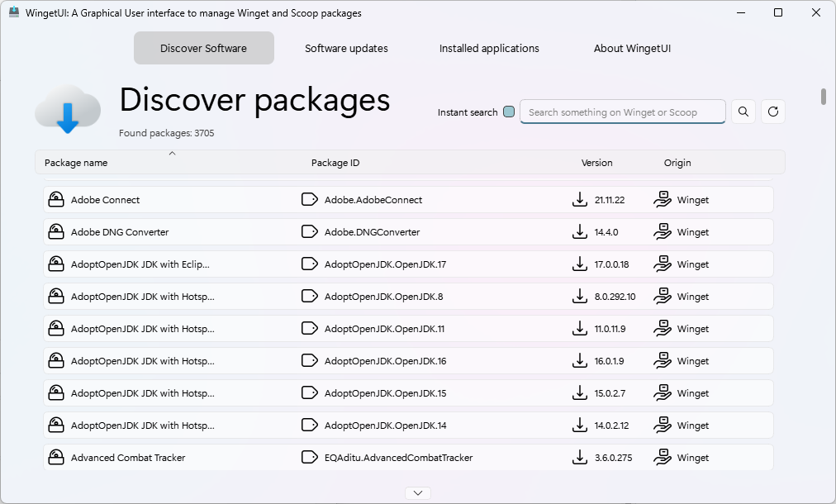Focus the Winget or Scoop search field

pyautogui.click(x=622, y=112)
